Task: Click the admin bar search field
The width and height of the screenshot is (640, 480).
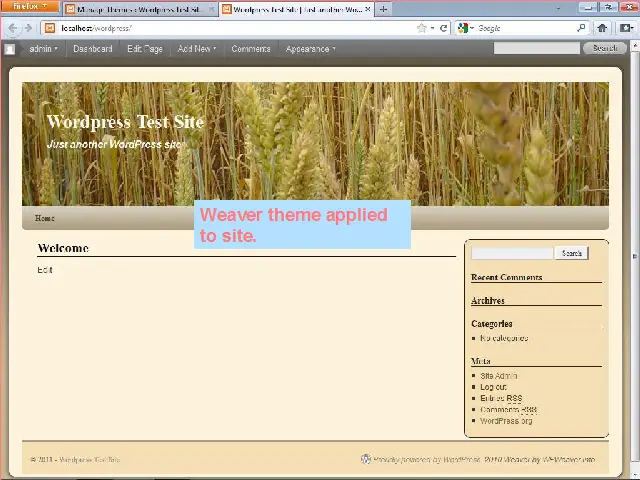Action: pos(536,48)
